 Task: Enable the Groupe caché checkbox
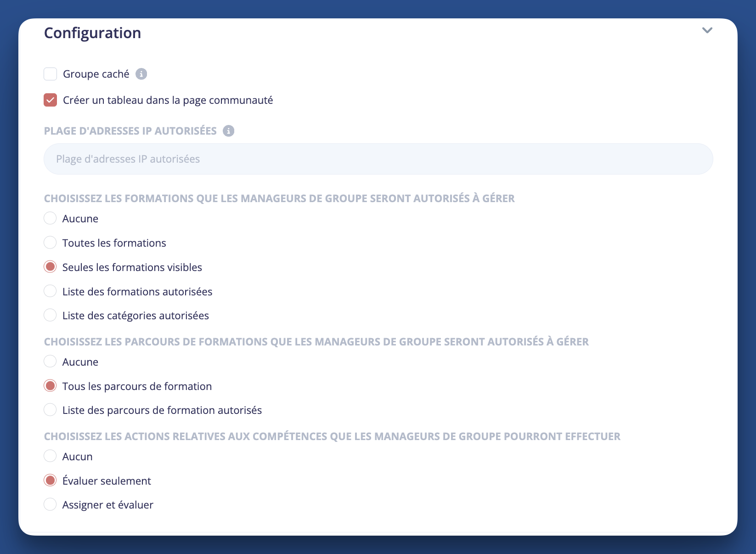coord(51,74)
